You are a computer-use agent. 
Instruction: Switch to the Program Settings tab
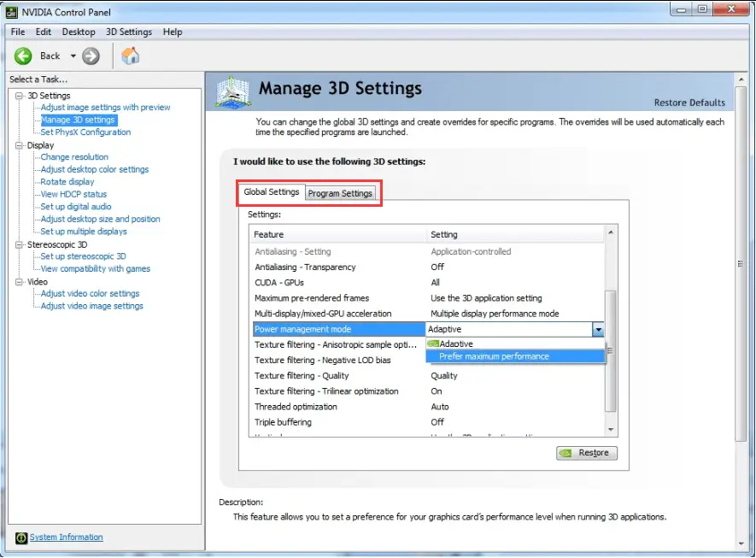tap(340, 193)
